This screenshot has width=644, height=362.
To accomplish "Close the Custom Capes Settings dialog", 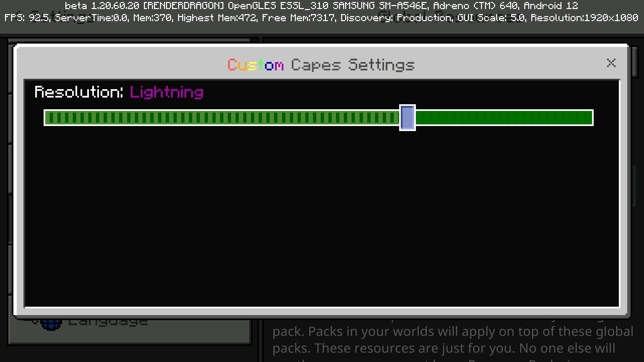I will click(x=611, y=63).
